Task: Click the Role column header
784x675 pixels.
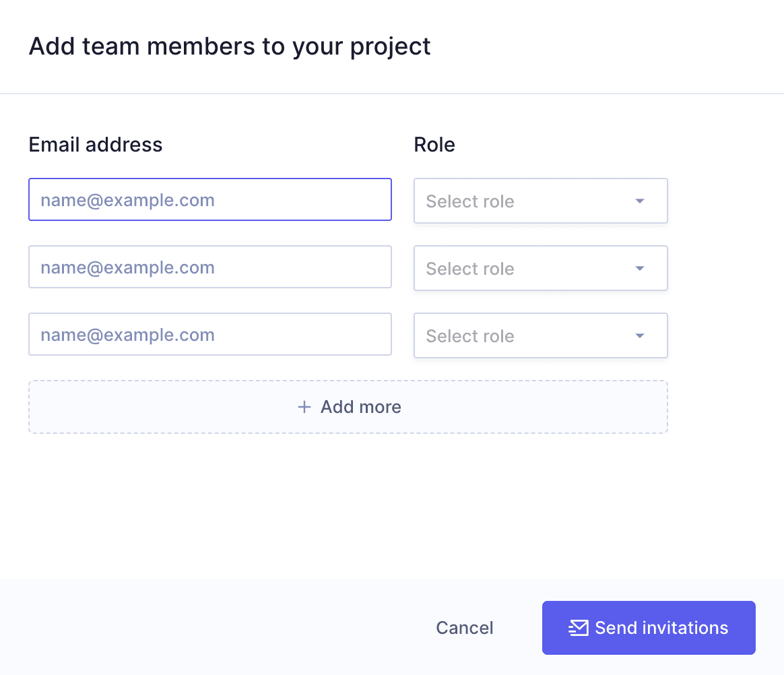Action: point(434,144)
